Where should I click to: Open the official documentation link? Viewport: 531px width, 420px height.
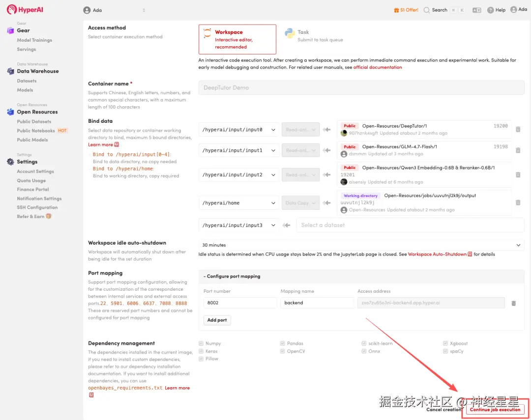click(378, 67)
